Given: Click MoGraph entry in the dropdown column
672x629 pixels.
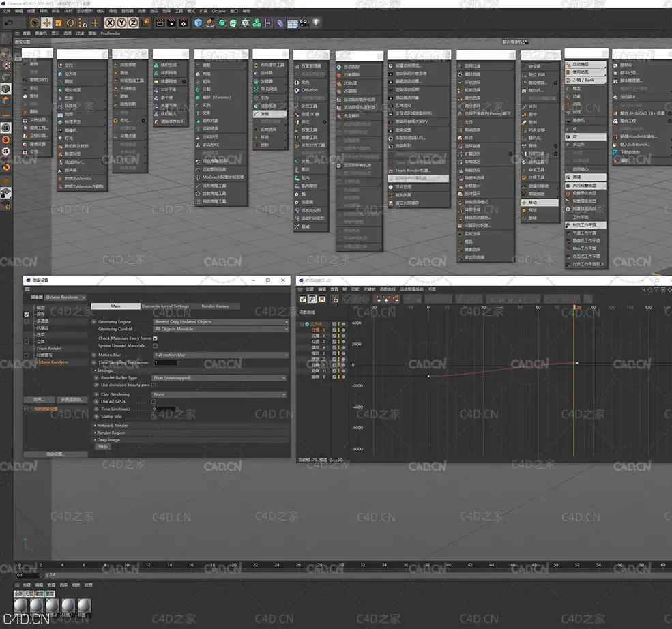Looking at the screenshot, I should pyautogui.click(x=221, y=177).
